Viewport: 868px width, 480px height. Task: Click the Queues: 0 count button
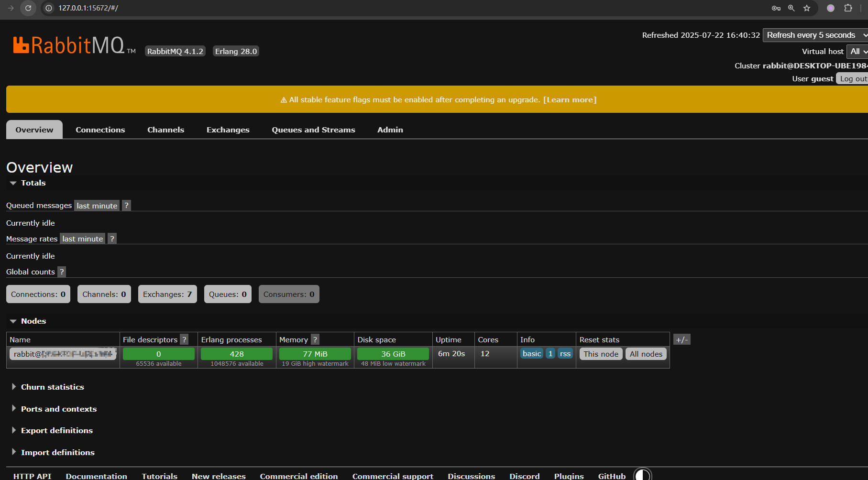(228, 294)
